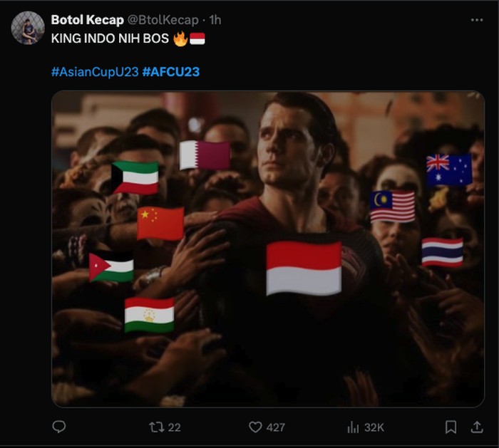Screen dimensions: 499x448
Task: Click the Australia flag in the image
Action: click(x=449, y=170)
